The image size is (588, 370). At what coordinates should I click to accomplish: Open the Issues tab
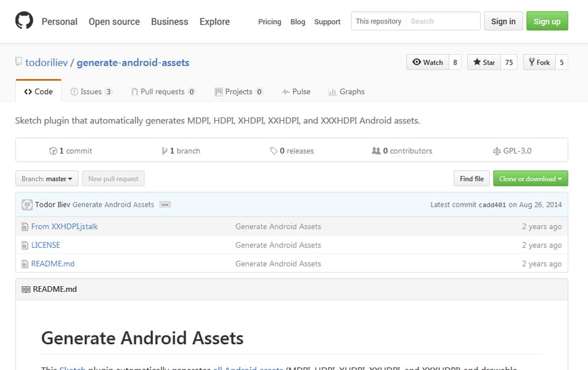coord(91,91)
